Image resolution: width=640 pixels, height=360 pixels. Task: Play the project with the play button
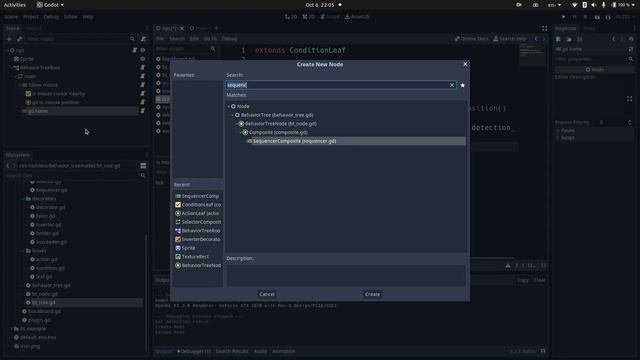[564, 17]
